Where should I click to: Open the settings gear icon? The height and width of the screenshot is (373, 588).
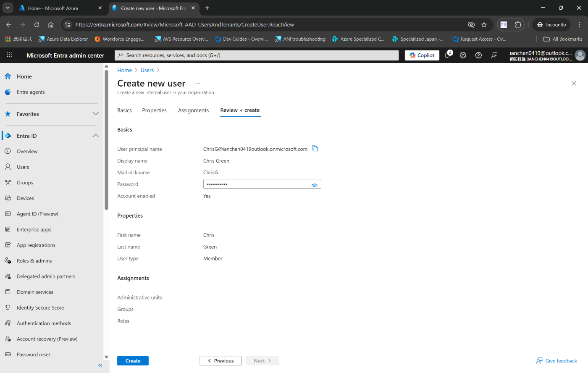(x=463, y=55)
